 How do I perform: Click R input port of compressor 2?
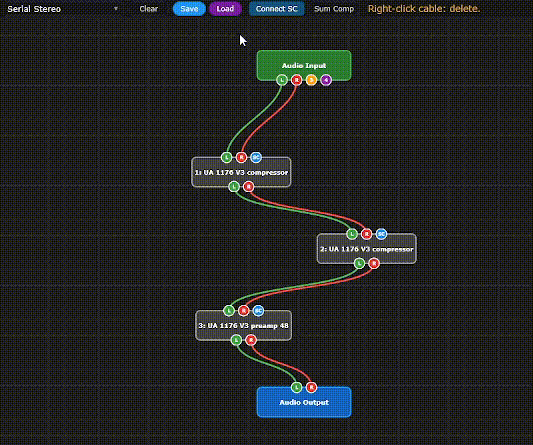point(366,234)
